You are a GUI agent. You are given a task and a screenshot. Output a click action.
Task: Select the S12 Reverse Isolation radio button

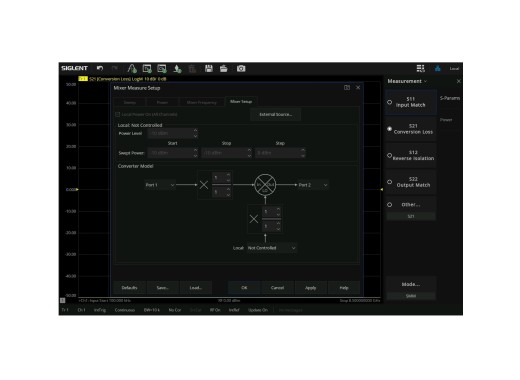pos(389,155)
